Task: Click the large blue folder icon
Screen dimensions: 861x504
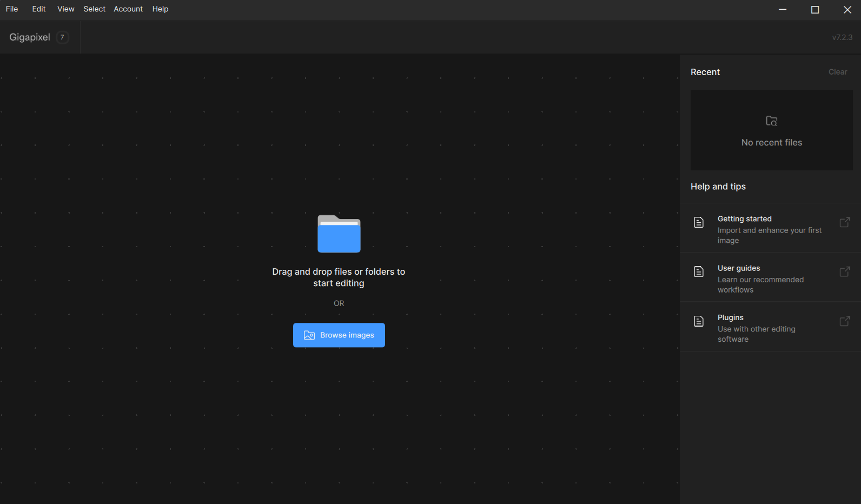Action: (x=339, y=234)
